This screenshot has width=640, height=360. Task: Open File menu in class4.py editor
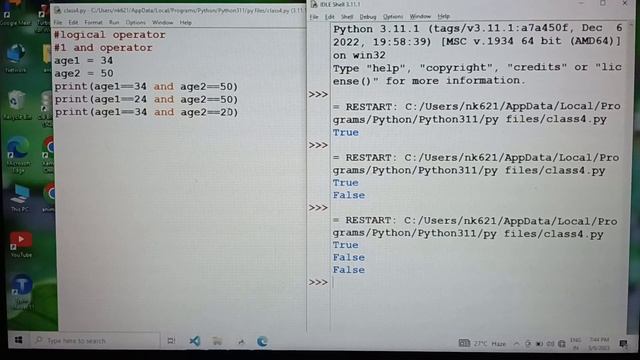tap(58, 22)
